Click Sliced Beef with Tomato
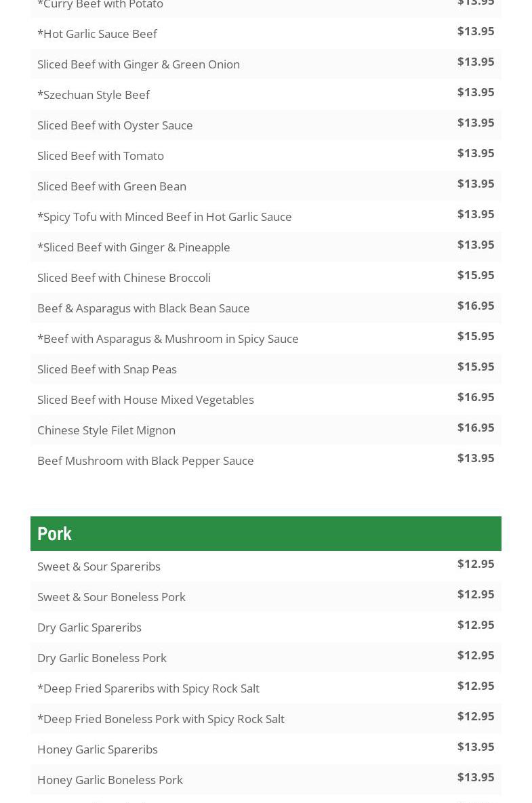This screenshot has height=803, width=532. tap(100, 156)
